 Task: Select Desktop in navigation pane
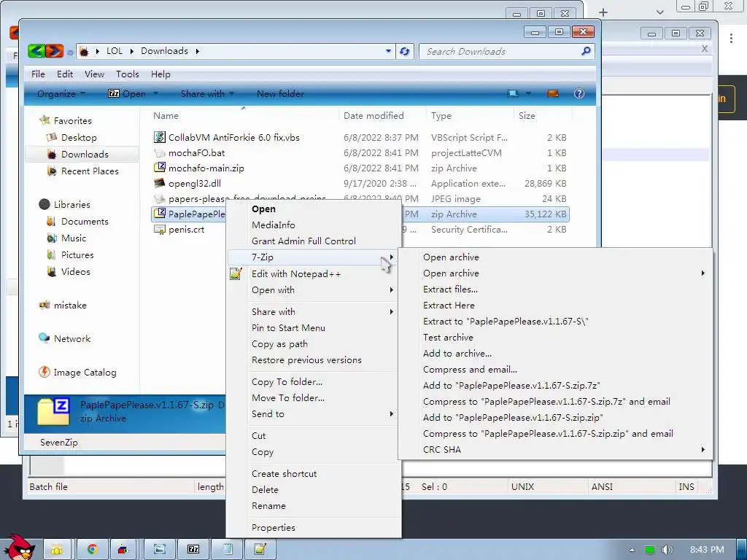tap(79, 138)
